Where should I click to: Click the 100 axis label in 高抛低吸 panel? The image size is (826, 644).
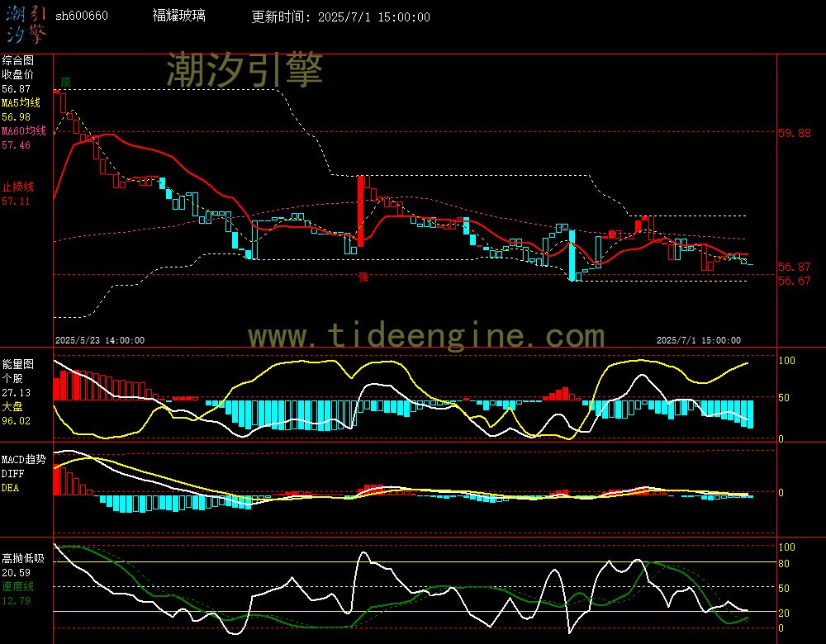click(786, 547)
